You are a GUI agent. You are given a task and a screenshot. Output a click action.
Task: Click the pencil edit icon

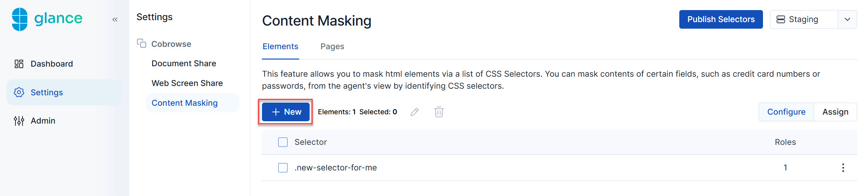(x=415, y=112)
